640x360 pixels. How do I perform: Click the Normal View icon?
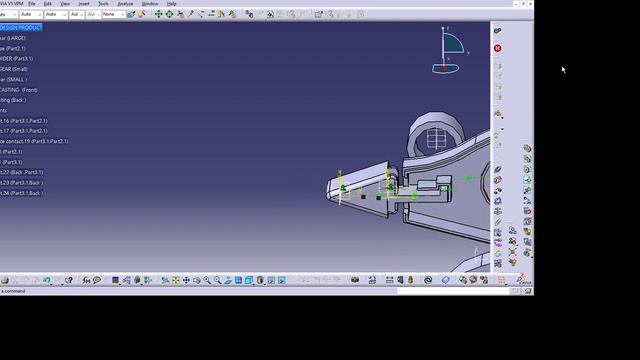228,280
